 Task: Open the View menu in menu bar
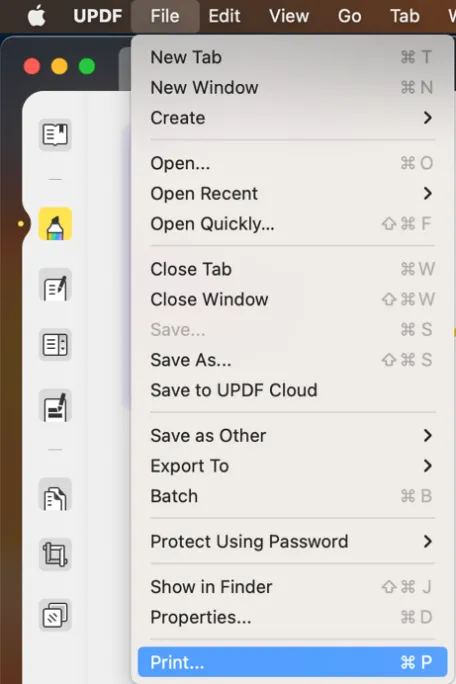(289, 16)
